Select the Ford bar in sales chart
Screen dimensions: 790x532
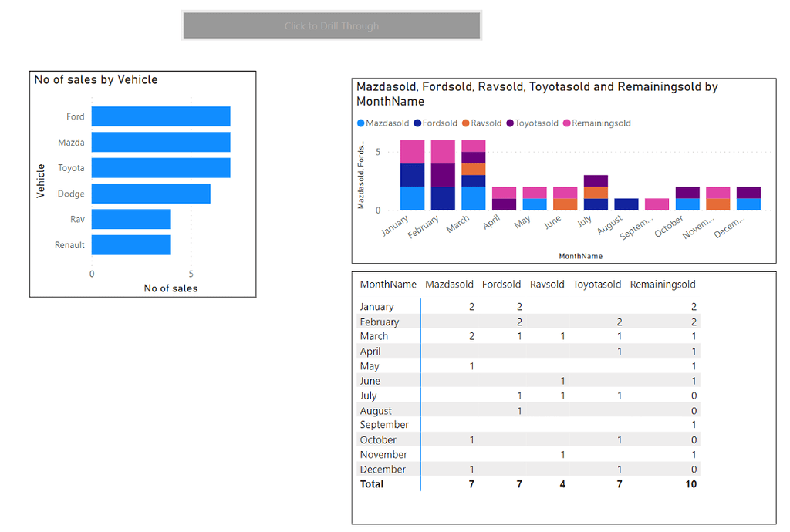click(160, 116)
